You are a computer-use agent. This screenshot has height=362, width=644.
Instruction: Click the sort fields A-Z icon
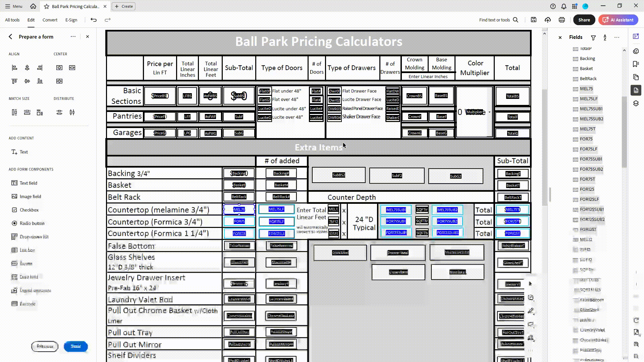coord(605,38)
